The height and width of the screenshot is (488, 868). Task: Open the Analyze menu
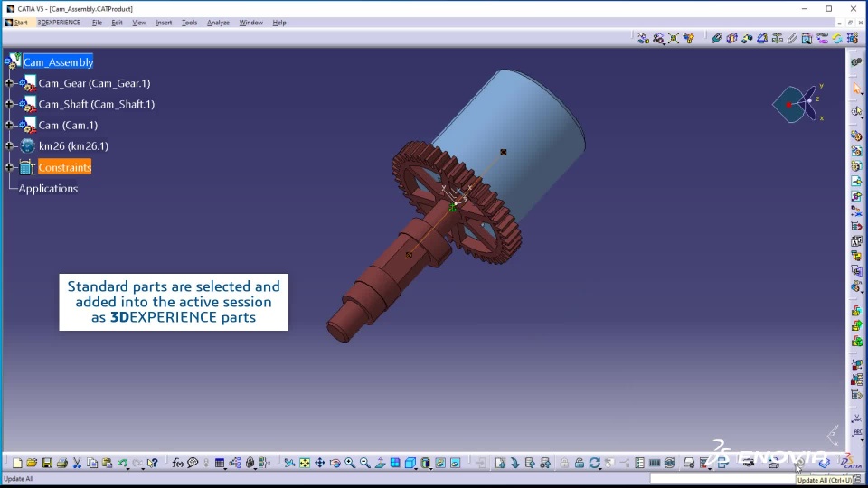pyautogui.click(x=217, y=23)
